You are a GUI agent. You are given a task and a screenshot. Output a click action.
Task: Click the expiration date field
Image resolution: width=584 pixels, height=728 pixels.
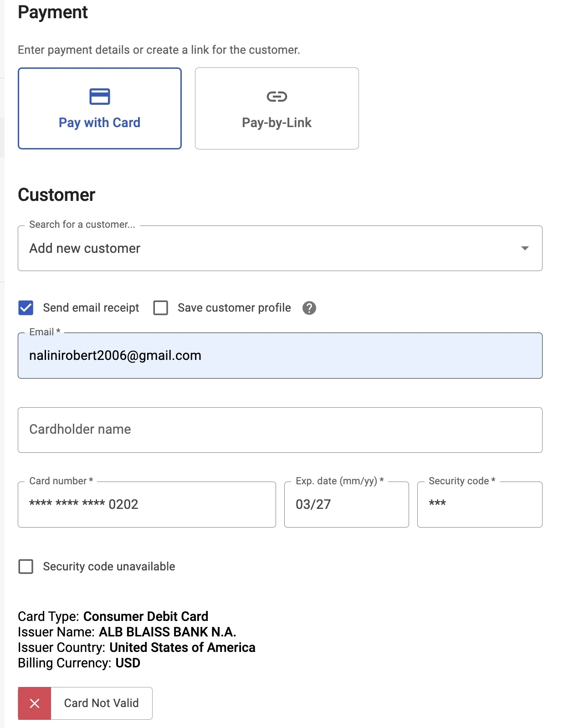[x=346, y=505]
